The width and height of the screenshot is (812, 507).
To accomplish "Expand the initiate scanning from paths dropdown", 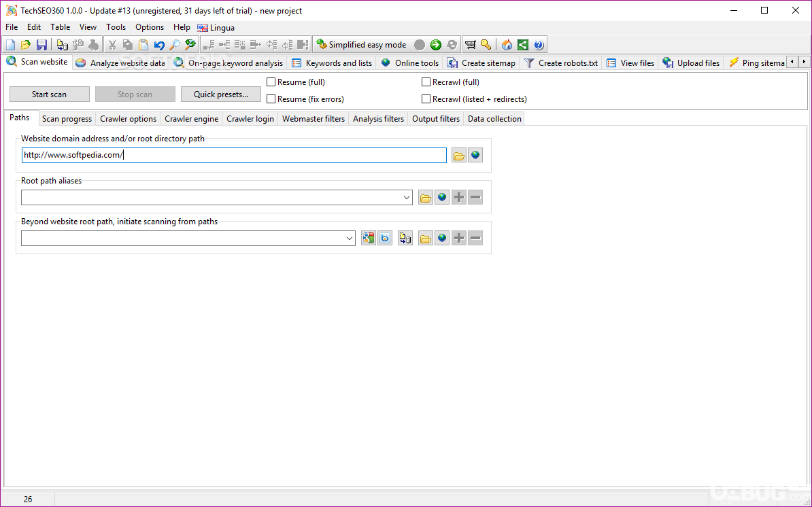I will (x=350, y=238).
